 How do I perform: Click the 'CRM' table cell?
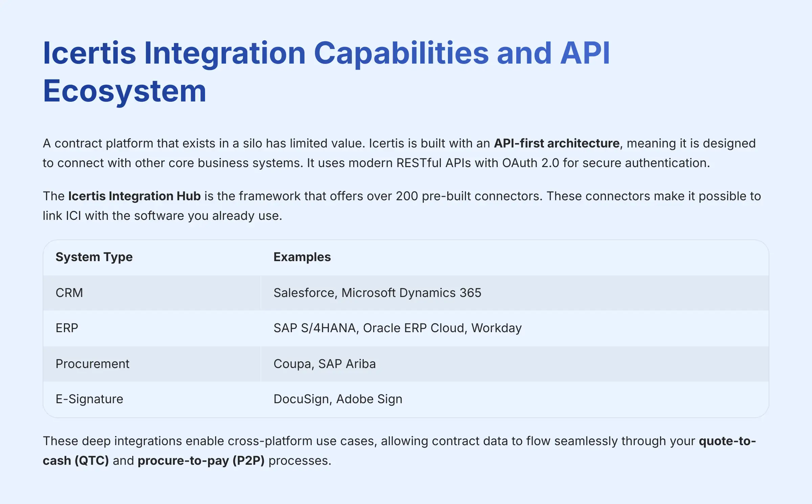point(152,293)
